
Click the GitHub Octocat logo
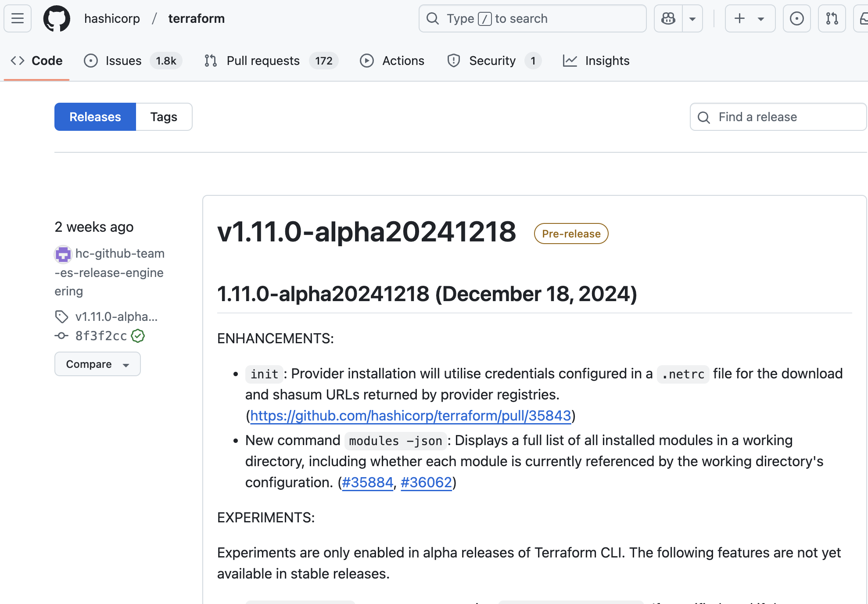(x=57, y=18)
